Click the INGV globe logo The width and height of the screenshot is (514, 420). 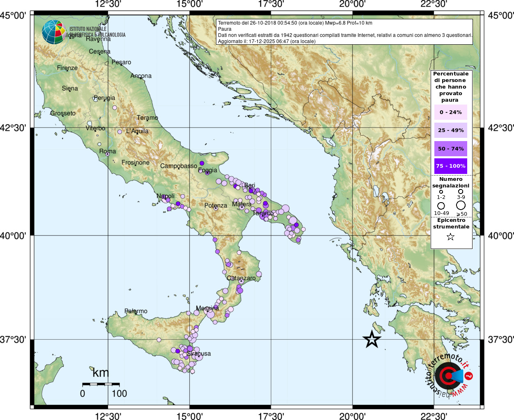pos(54,32)
